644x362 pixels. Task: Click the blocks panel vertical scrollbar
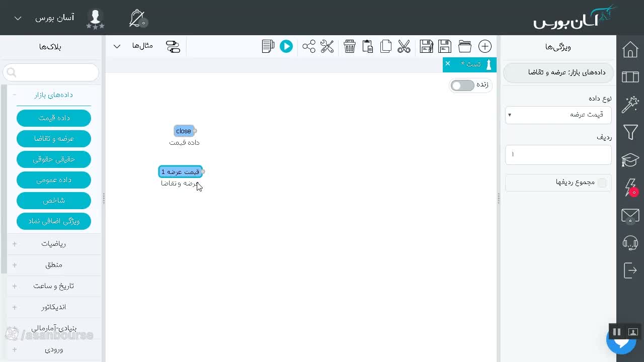click(4, 178)
